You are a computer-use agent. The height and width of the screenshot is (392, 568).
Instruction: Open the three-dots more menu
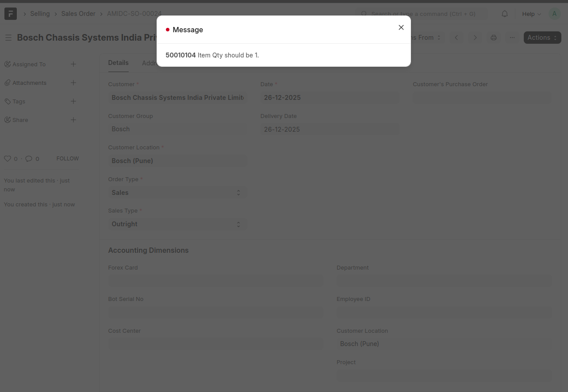[512, 38]
